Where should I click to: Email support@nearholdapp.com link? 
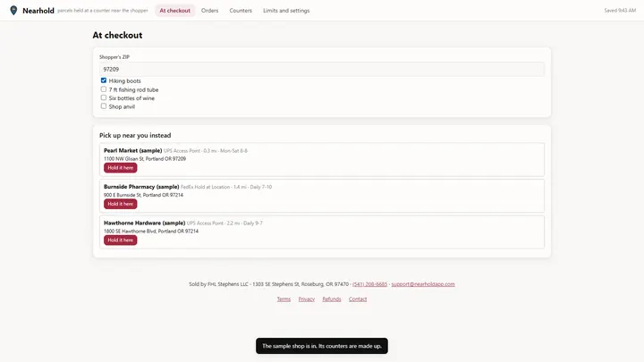click(423, 284)
